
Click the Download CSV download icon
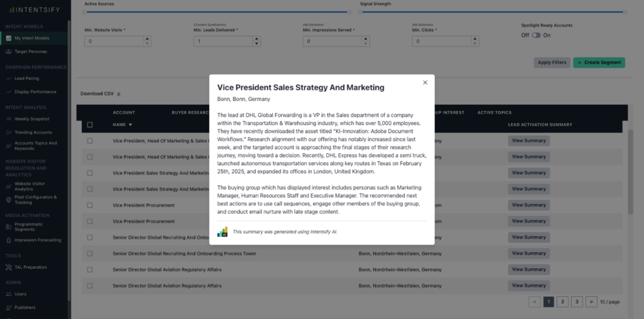click(119, 94)
